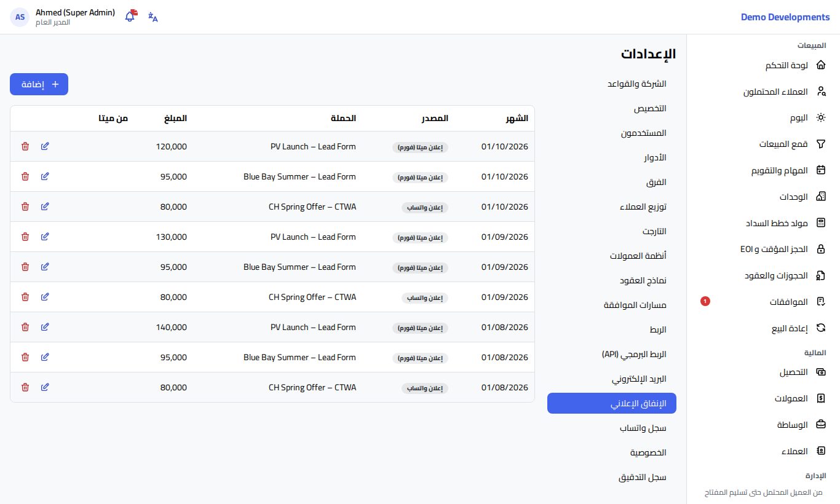This screenshot has width=840, height=504.
Task: Open العمولات sidebar item
Action: coord(764,398)
